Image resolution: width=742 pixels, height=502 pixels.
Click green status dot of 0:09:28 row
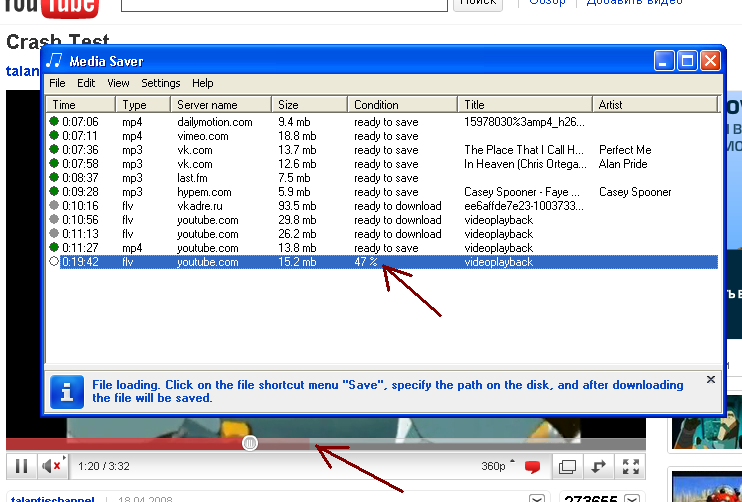[x=54, y=191]
